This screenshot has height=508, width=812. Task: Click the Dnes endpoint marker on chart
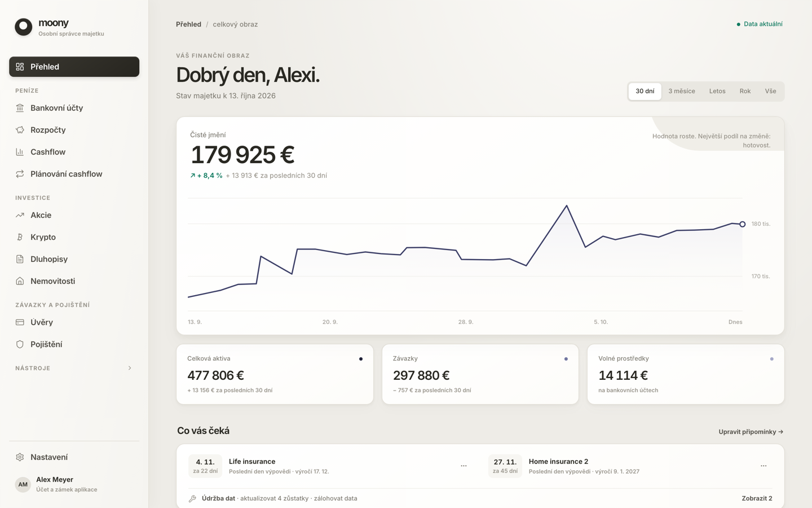[743, 224]
